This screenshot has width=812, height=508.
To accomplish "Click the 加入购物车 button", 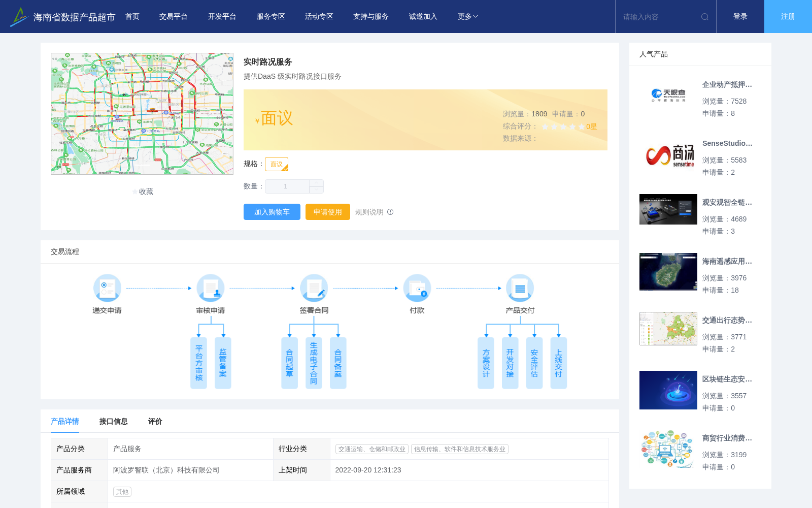I will 272,212.
